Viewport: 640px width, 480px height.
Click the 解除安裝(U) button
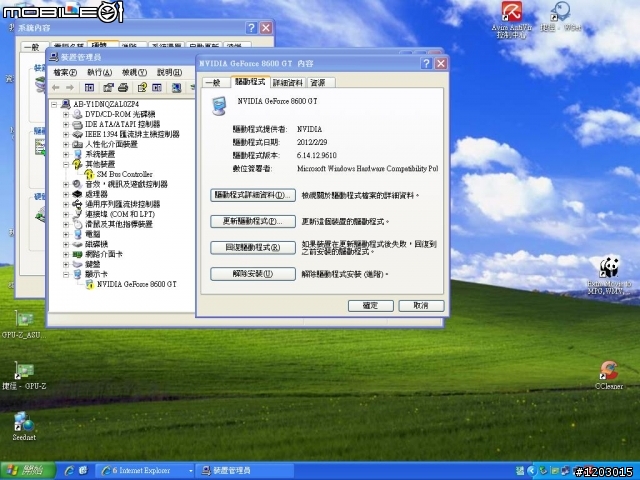click(x=253, y=274)
